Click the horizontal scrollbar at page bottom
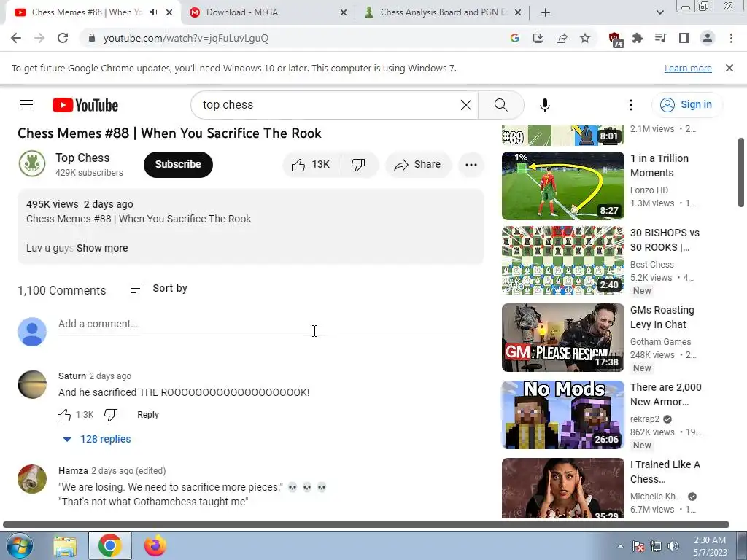Image resolution: width=747 pixels, height=560 pixels. point(366,524)
